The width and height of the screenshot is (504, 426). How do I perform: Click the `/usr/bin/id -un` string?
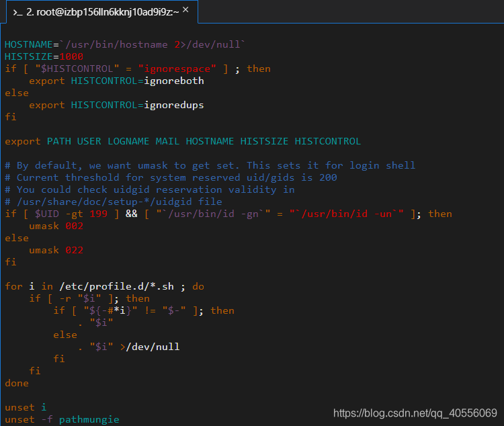tap(347, 214)
